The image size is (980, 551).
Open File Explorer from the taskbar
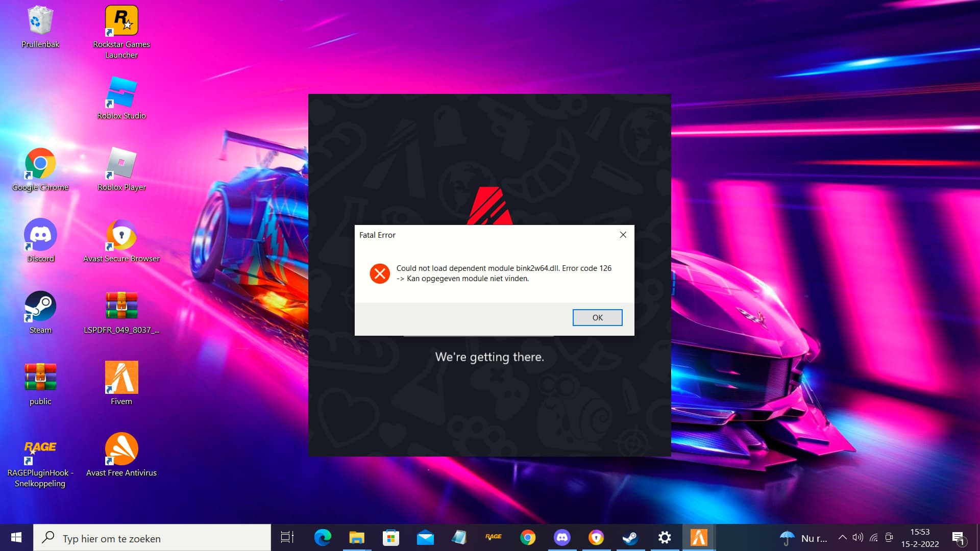pos(357,538)
